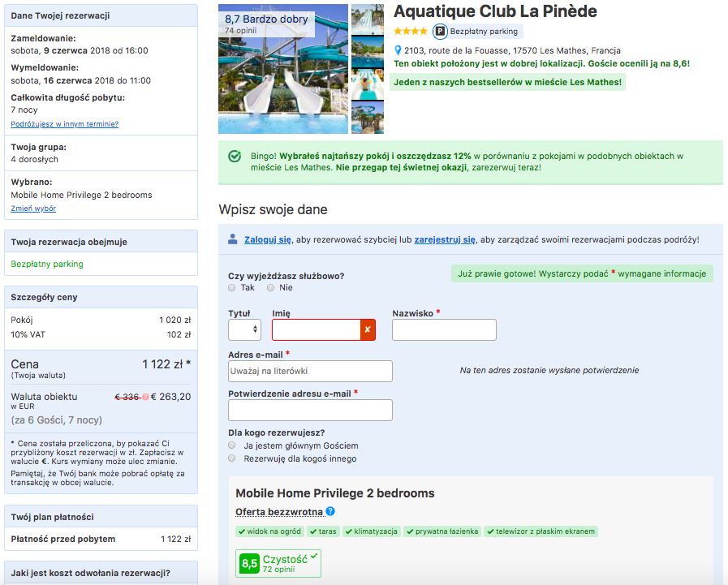Open the main water slide photo
This screenshot has width=728, height=585.
click(x=283, y=69)
